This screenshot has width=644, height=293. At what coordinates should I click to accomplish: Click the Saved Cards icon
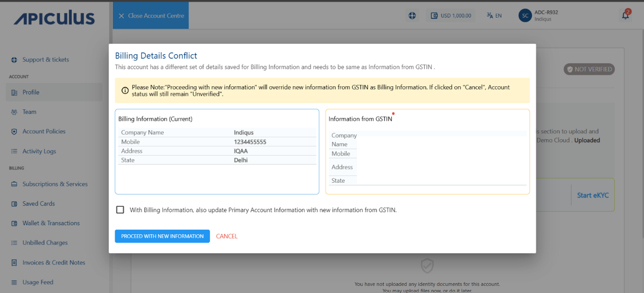click(x=14, y=204)
